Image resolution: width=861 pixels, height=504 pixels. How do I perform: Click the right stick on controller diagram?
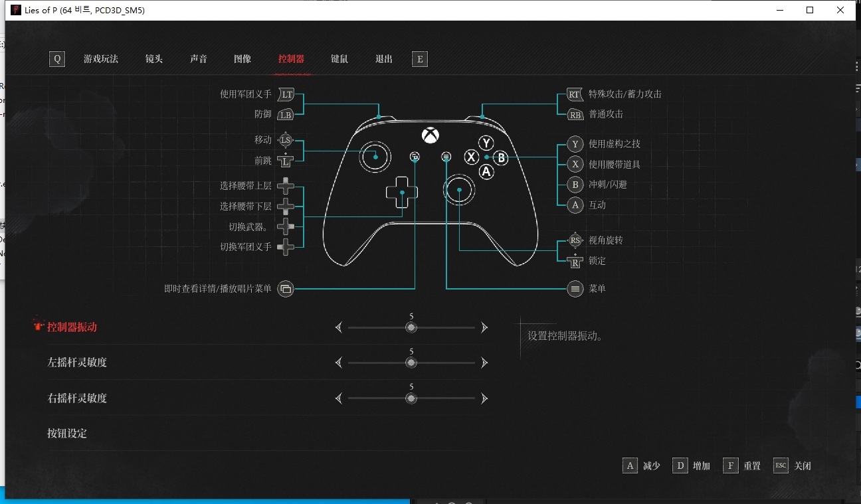(459, 191)
